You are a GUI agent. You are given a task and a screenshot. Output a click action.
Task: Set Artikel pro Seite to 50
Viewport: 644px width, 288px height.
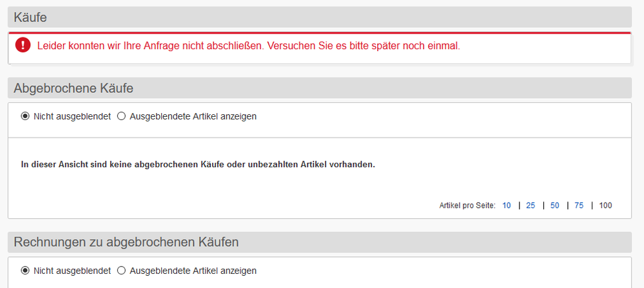[554, 205]
